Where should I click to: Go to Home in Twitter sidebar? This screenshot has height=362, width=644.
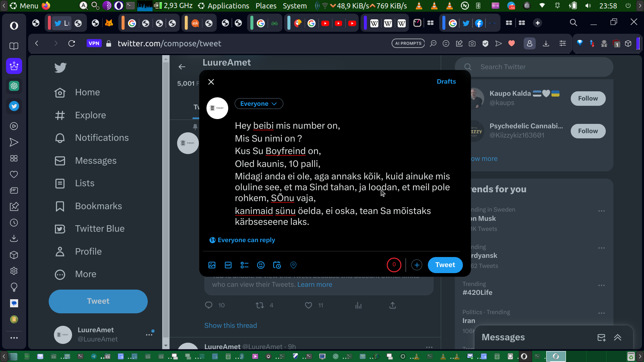click(x=77, y=93)
